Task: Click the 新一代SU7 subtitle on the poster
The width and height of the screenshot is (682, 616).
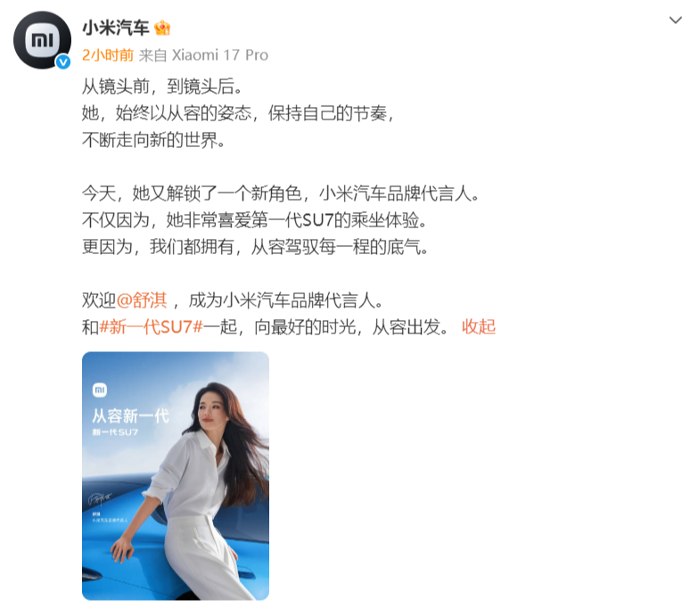Action: coord(115,432)
